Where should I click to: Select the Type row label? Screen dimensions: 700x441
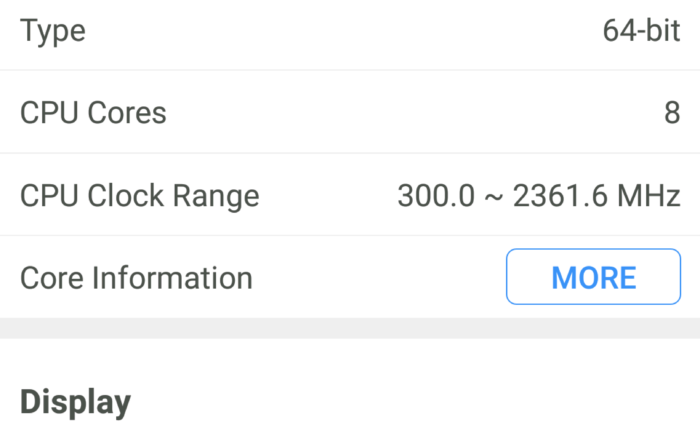click(x=53, y=31)
